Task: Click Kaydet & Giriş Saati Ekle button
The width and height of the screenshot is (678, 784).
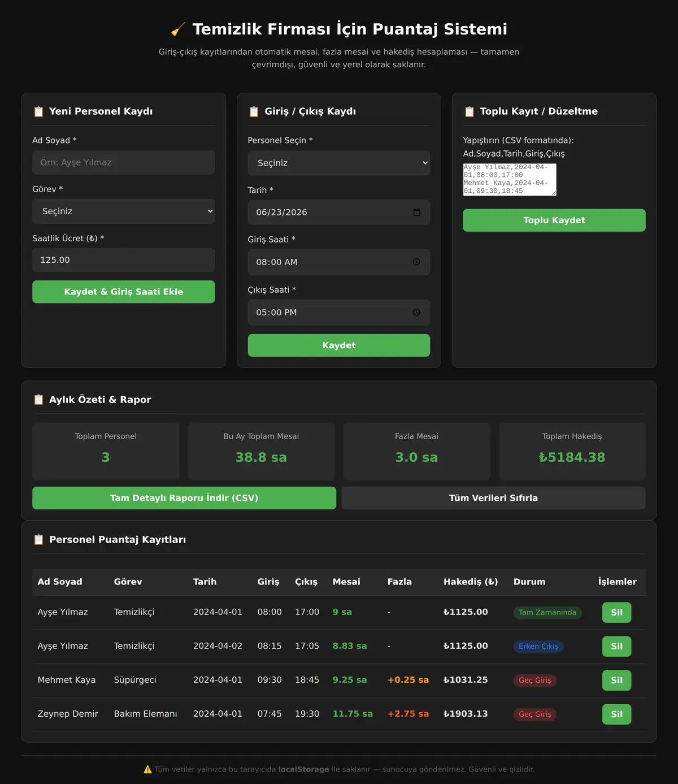Action: [124, 292]
